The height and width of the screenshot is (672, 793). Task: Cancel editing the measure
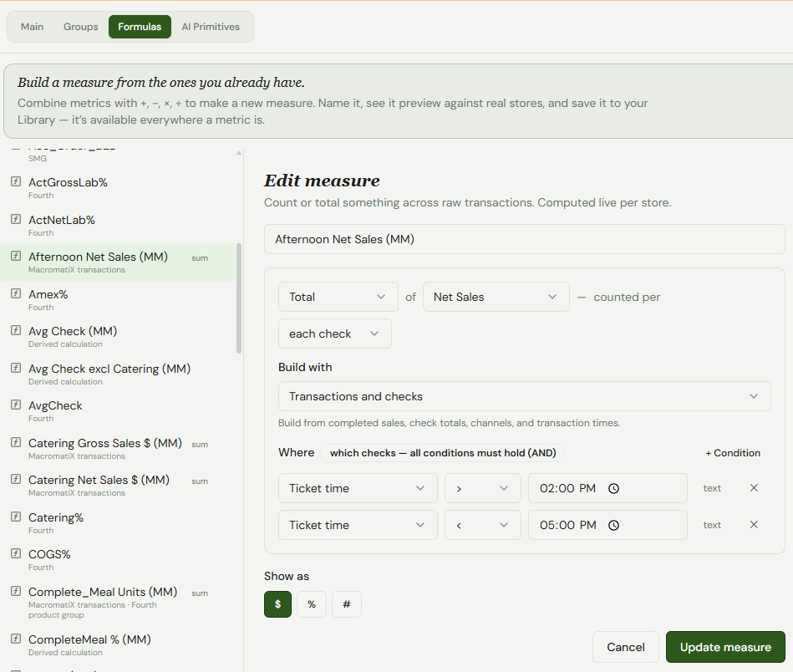pyautogui.click(x=626, y=647)
